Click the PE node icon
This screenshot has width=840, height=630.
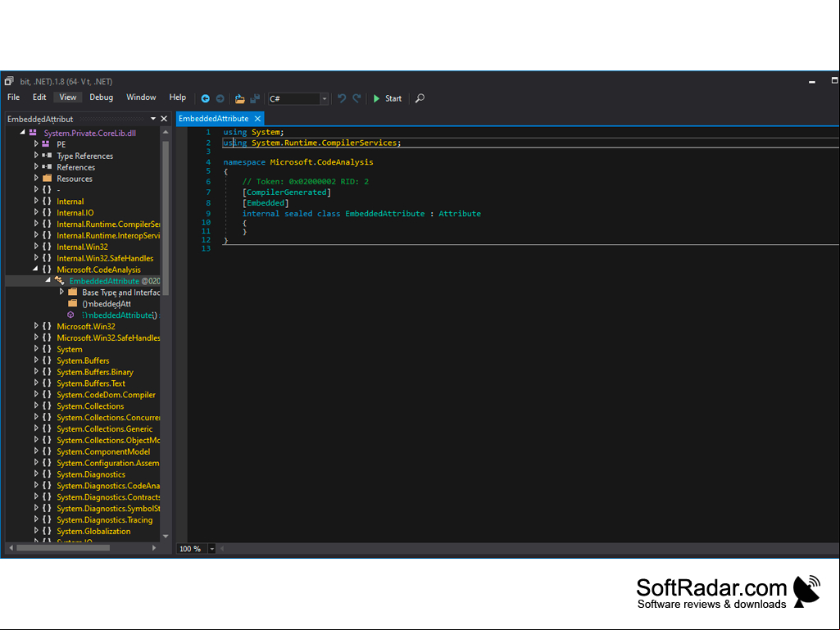[46, 144]
